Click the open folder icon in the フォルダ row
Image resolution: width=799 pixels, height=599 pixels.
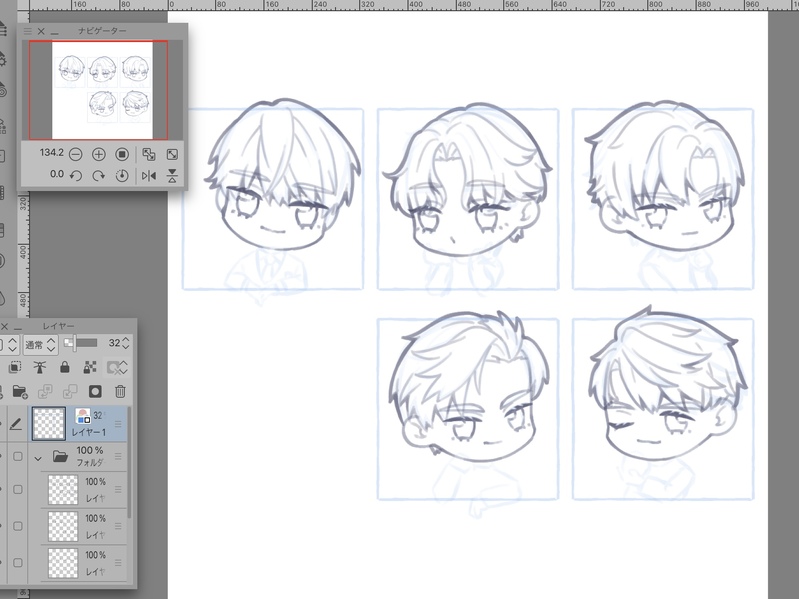[60, 456]
